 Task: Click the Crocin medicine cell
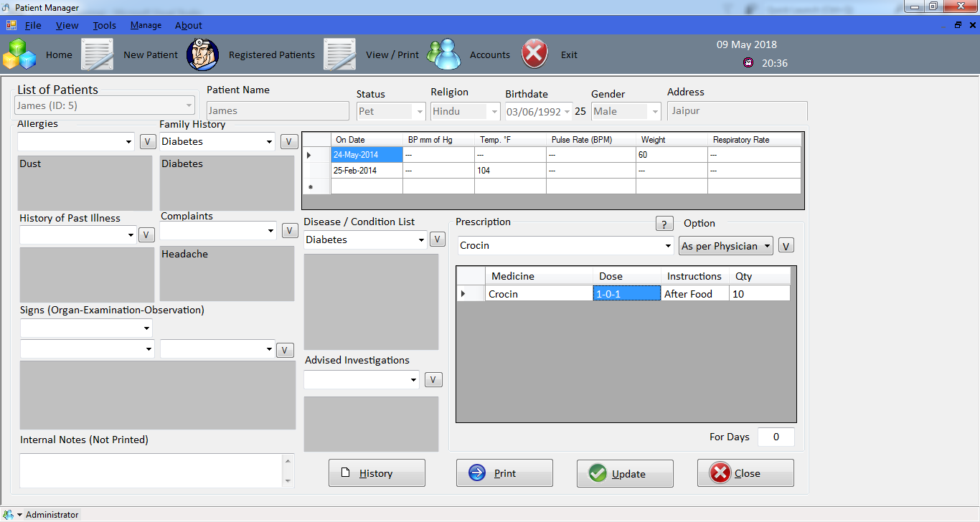pyautogui.click(x=539, y=293)
